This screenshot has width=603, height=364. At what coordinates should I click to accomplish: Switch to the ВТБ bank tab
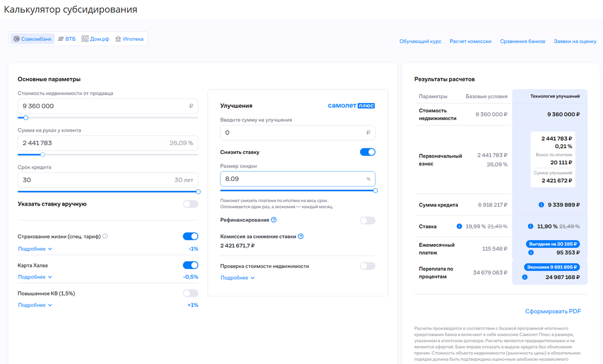tap(66, 39)
